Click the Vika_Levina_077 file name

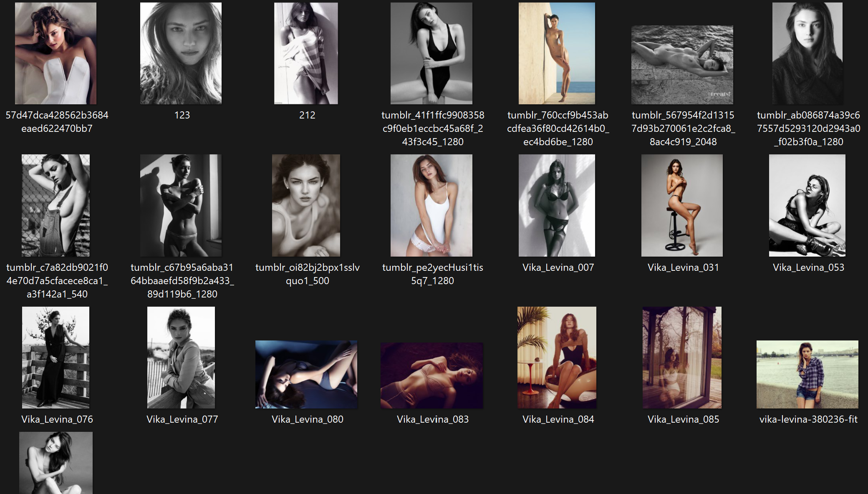coord(182,419)
